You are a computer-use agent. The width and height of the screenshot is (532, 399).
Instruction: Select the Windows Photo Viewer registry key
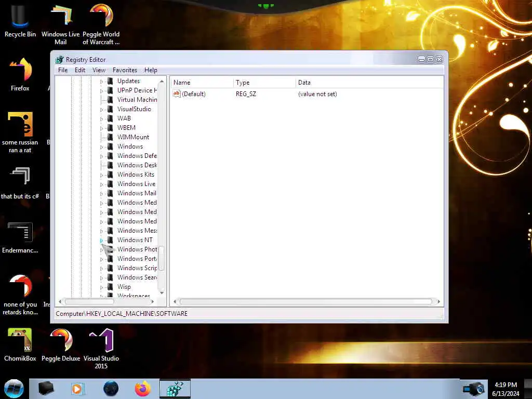click(137, 249)
